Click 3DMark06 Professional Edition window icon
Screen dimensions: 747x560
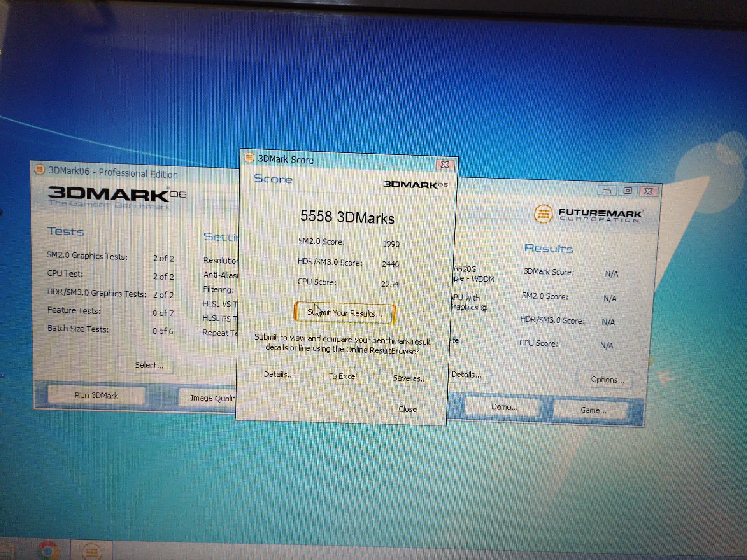click(39, 169)
